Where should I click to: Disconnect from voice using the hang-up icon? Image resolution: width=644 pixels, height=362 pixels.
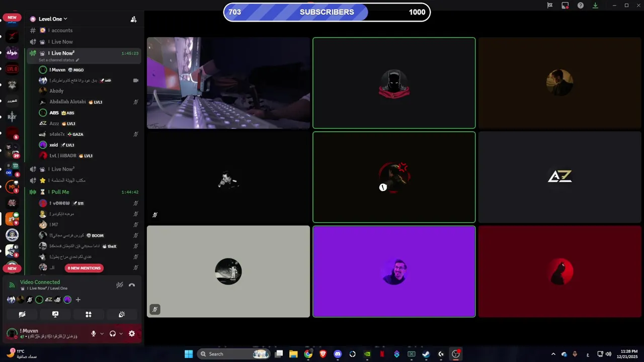pyautogui.click(x=132, y=285)
